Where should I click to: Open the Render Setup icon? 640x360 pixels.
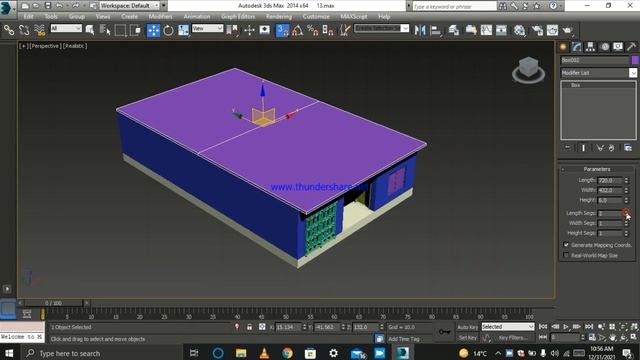click(x=537, y=30)
